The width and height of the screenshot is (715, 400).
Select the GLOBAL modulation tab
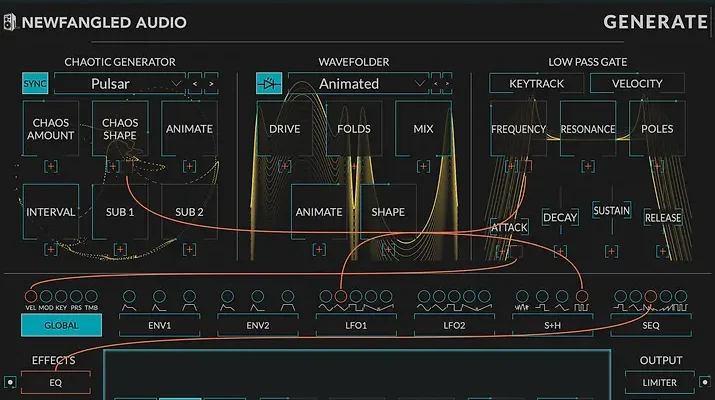click(60, 324)
